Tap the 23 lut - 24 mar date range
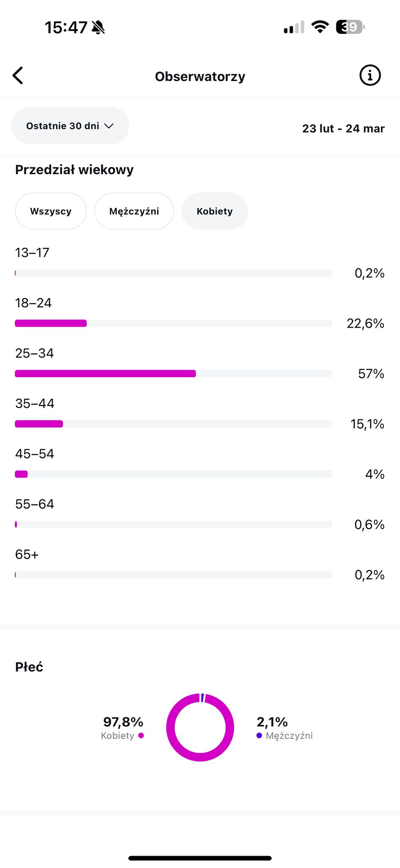 (343, 128)
